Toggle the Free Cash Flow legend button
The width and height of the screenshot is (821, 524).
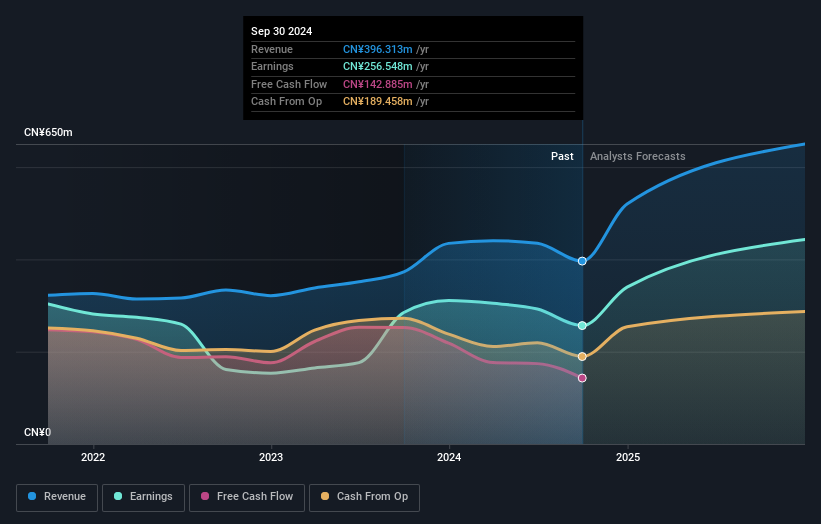pyautogui.click(x=247, y=497)
